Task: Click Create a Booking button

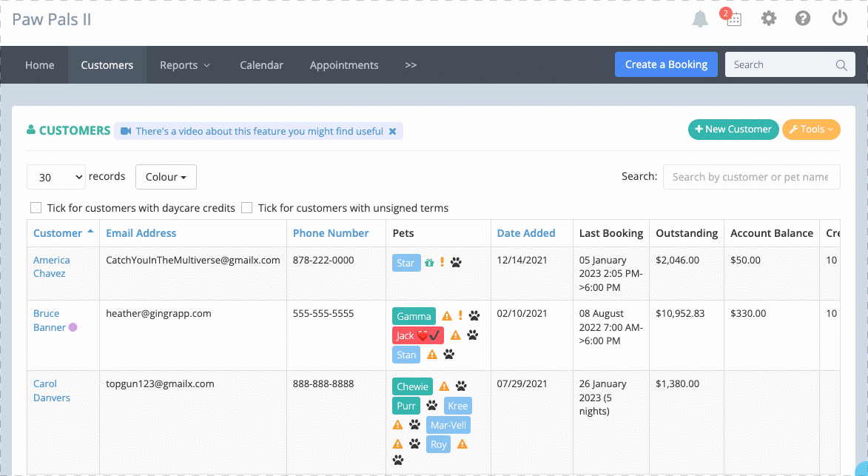Action: tap(666, 64)
